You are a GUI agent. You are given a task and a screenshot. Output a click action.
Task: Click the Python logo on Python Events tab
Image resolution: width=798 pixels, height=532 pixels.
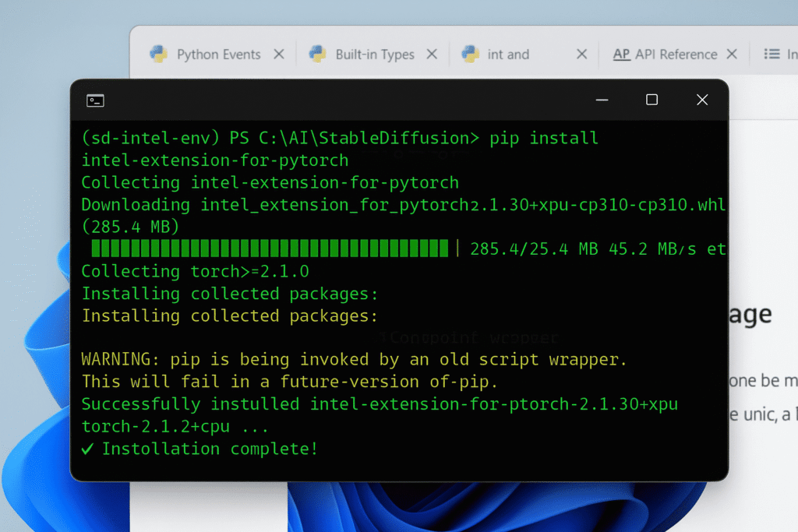pyautogui.click(x=159, y=54)
